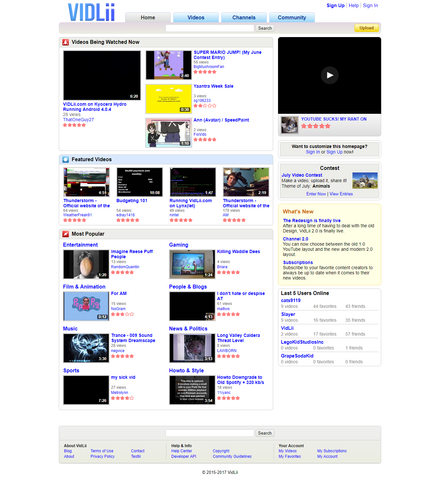Image resolution: width=440 pixels, height=480 pixels.
Task: Open LegoKidStudiosInc user profile
Action: click(x=302, y=342)
